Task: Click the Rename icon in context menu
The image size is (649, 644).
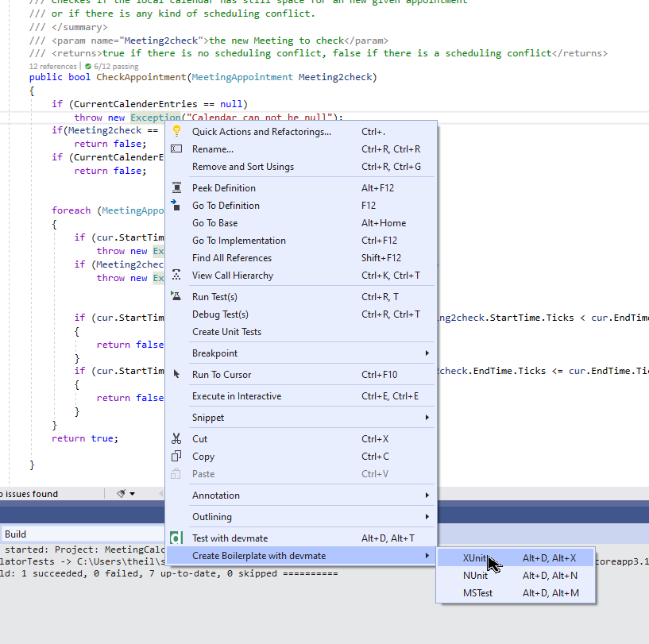Action: coord(176,148)
